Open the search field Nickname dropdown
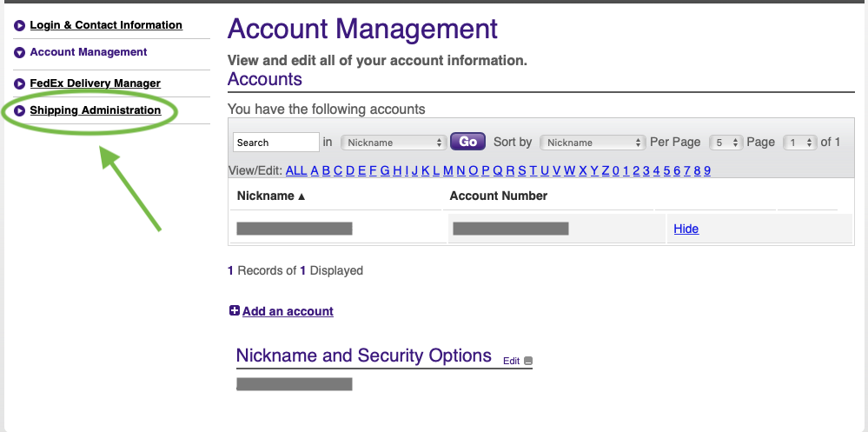The height and width of the screenshot is (432, 868). (393, 143)
